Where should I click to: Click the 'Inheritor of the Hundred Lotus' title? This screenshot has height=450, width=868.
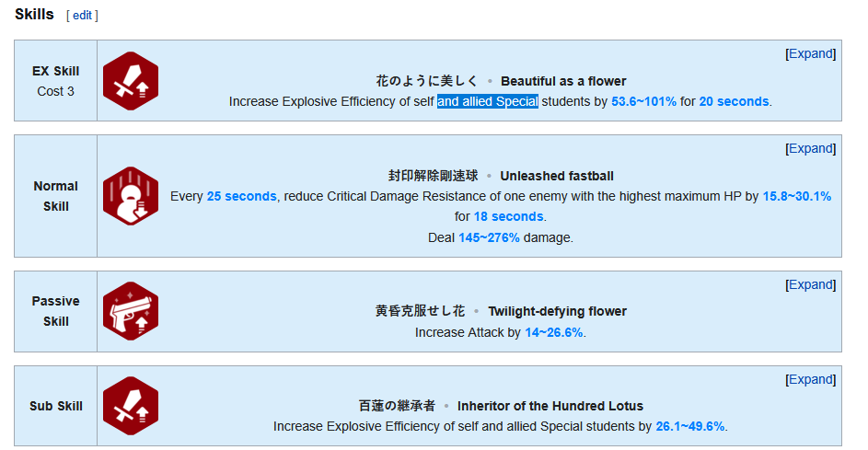pos(550,406)
